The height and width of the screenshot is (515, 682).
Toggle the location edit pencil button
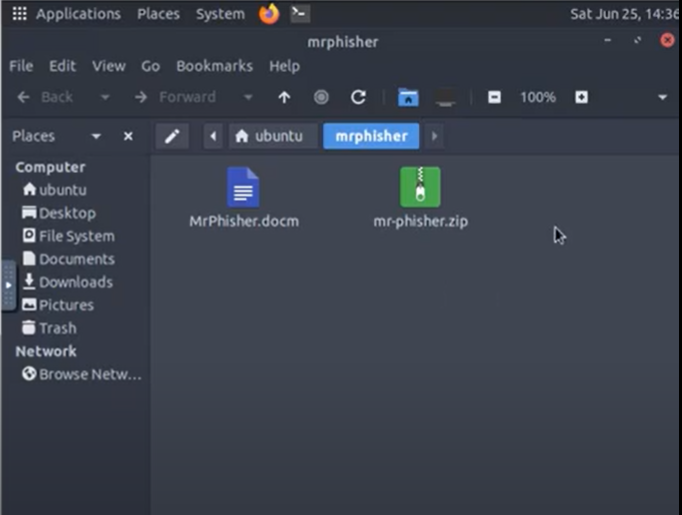[172, 136]
